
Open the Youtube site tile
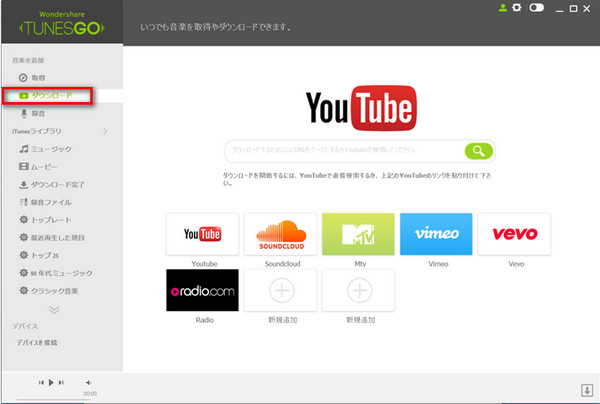point(202,234)
